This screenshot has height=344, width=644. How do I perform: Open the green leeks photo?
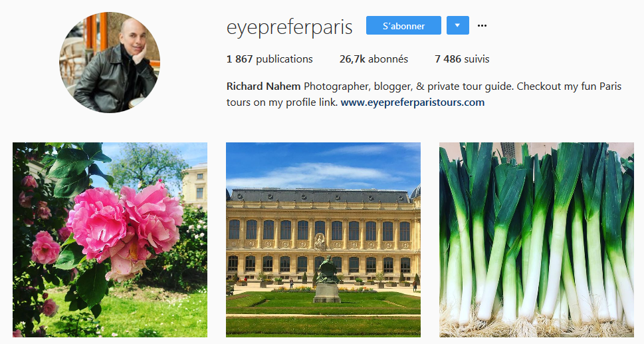[536, 240]
